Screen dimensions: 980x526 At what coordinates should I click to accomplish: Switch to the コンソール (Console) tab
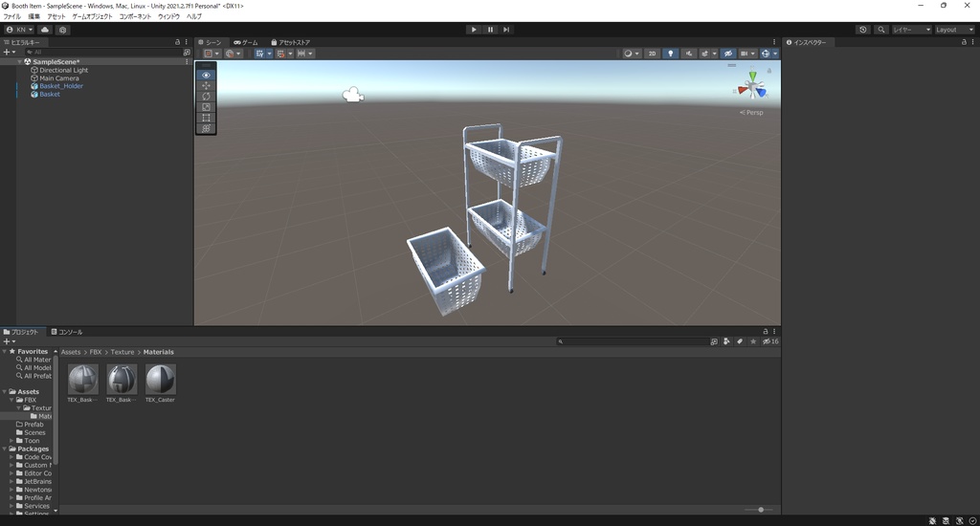click(67, 332)
